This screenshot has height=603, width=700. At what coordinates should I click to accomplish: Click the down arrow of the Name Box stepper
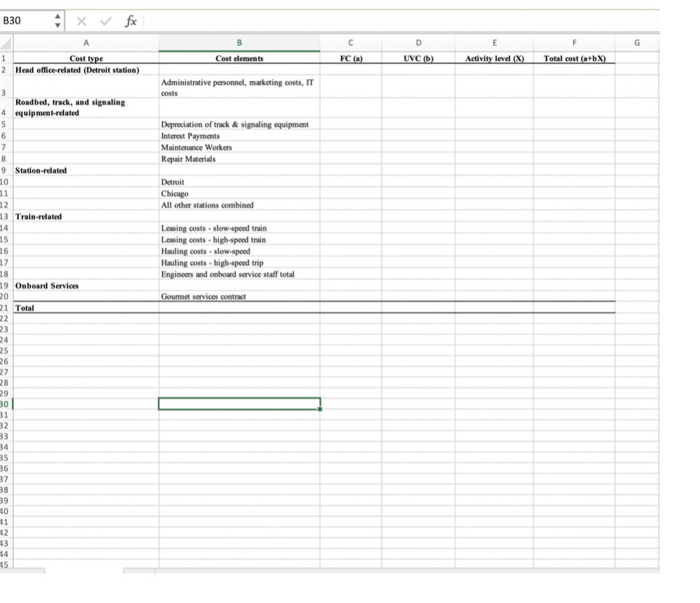pos(57,25)
